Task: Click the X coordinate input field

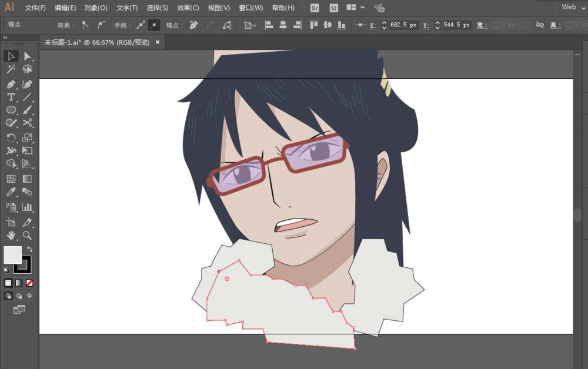Action: pos(403,25)
